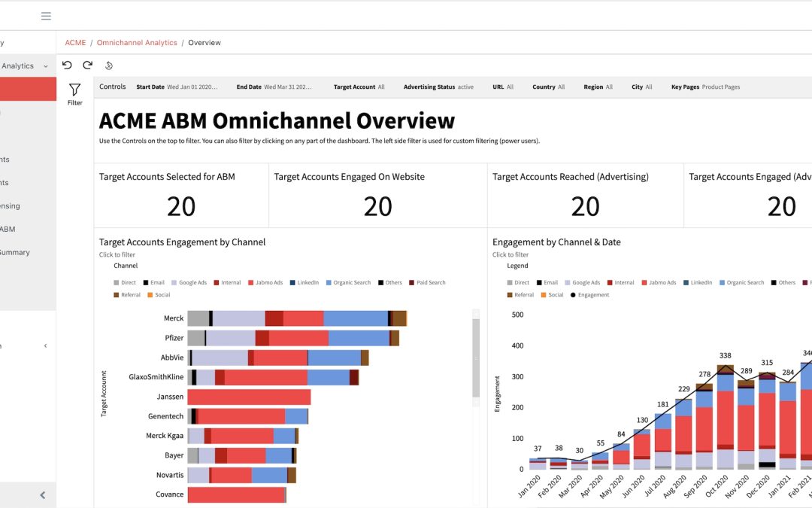Open Key Pages filter control
Image resolution: width=812 pixels, height=508 pixels.
coord(705,87)
